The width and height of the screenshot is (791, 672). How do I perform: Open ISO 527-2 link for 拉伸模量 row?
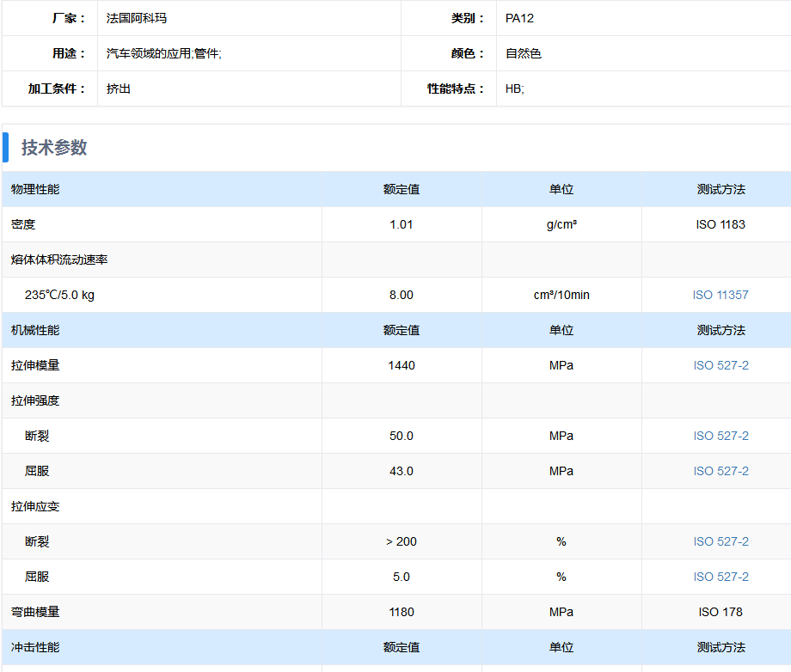tap(720, 365)
